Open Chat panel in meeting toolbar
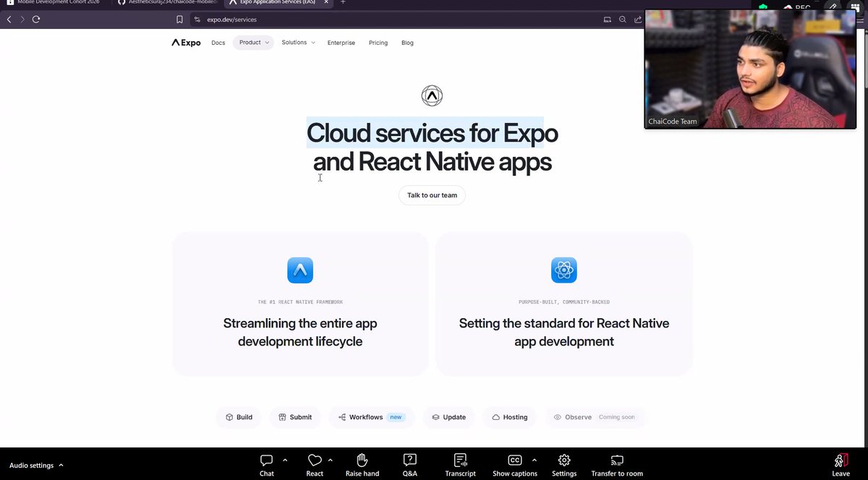868x480 pixels. [x=267, y=465]
